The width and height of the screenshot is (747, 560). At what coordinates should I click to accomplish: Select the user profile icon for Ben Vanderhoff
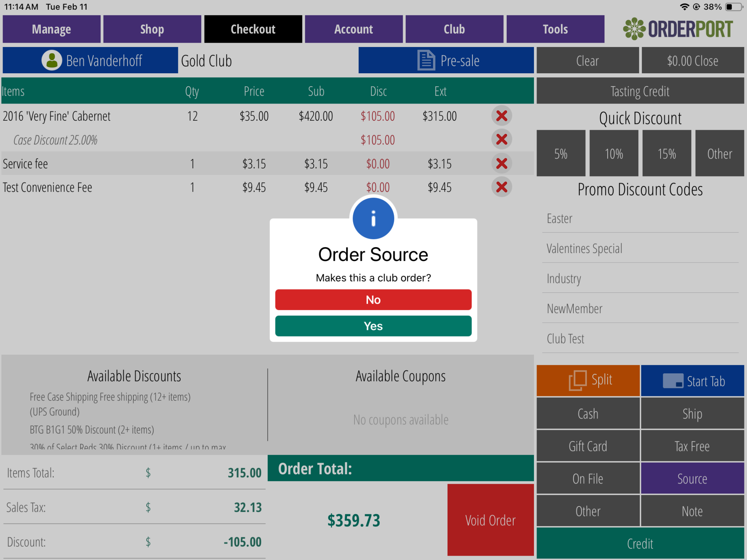pyautogui.click(x=51, y=61)
